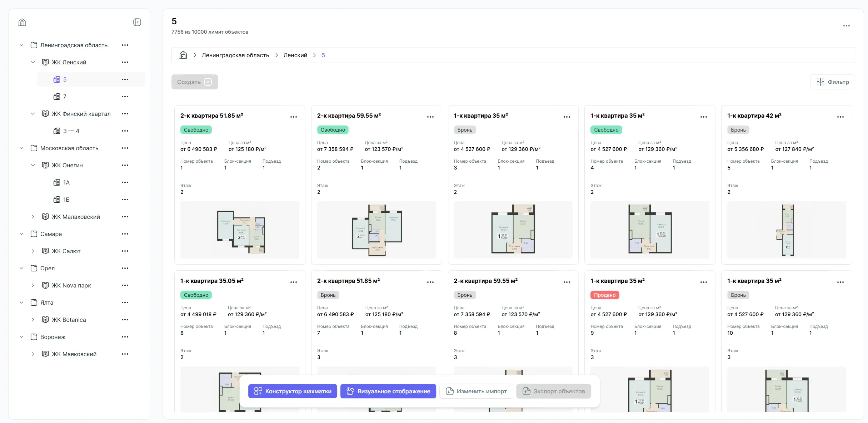Open the Создать dropdown button
Image resolution: width=868 pixels, height=423 pixels.
click(x=195, y=82)
